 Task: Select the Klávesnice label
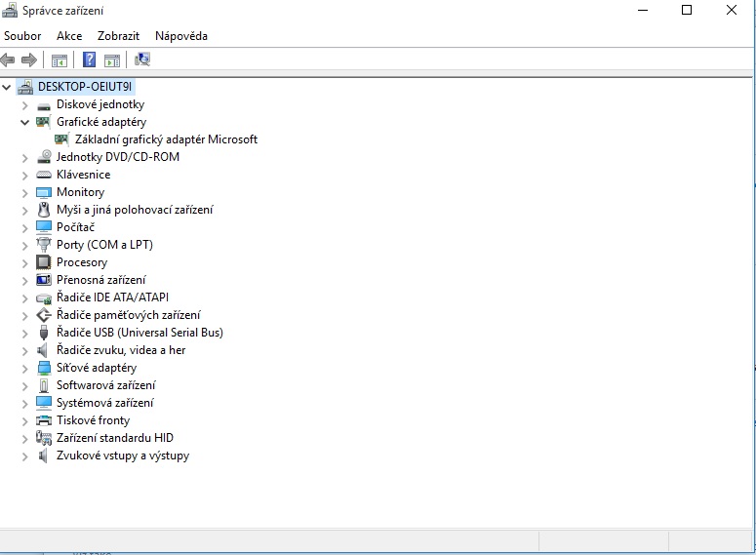[84, 175]
